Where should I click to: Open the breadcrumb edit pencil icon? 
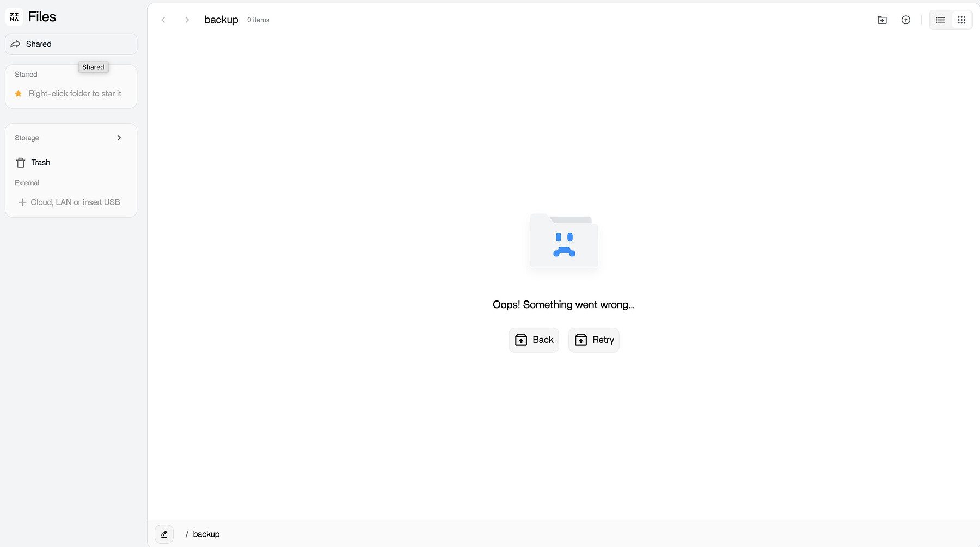click(163, 534)
